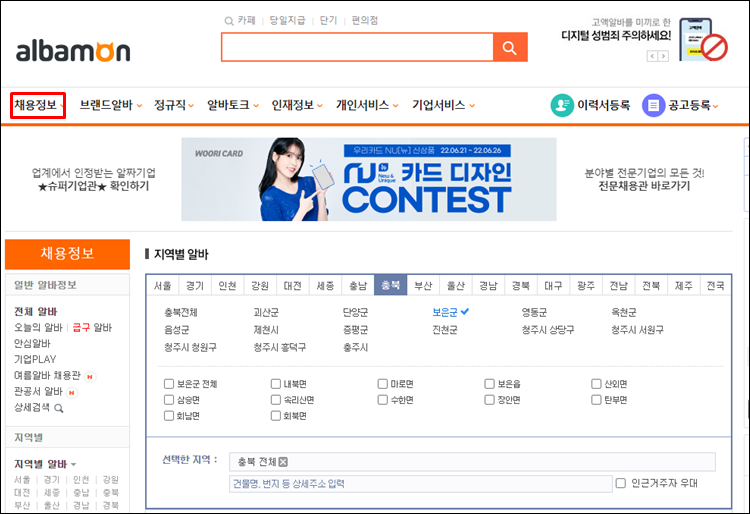Select the 부산 region tab
The height and width of the screenshot is (514, 750).
tap(423, 285)
